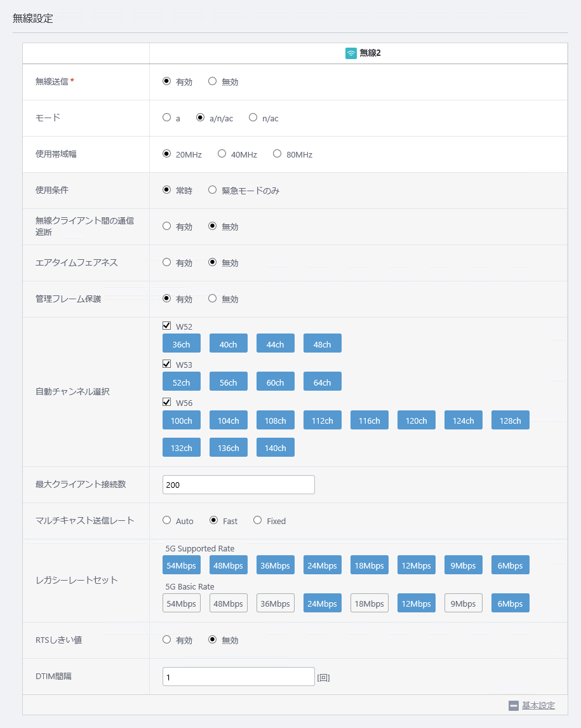Disable 無線クライアント間の通信遮断
Image resolution: width=581 pixels, height=728 pixels.
[x=213, y=226]
